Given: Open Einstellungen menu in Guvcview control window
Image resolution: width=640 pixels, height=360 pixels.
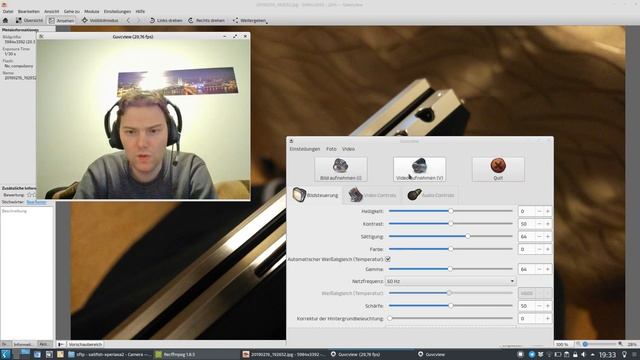Looking at the screenshot, I should click(305, 149).
